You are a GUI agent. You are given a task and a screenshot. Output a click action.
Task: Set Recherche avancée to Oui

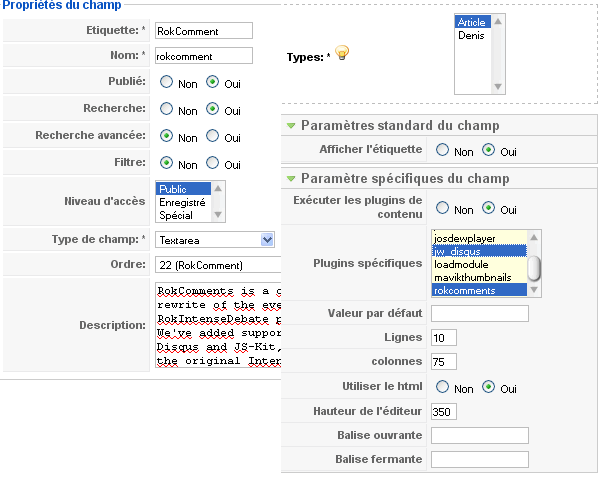pyautogui.click(x=212, y=136)
